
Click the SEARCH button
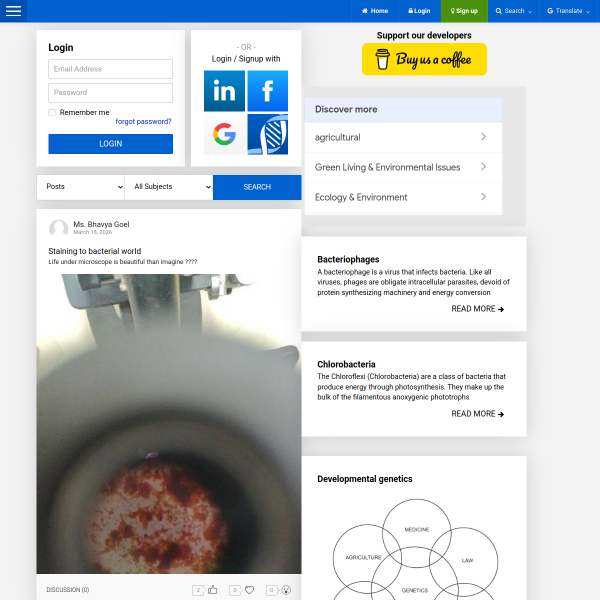pos(257,187)
